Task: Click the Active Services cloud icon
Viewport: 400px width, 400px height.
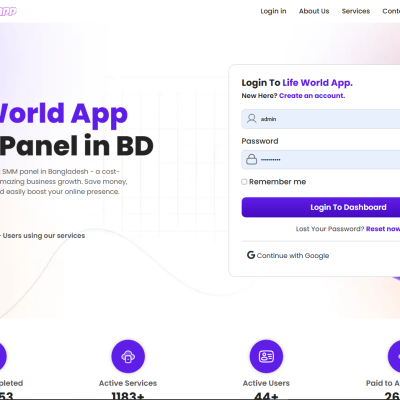Action: tap(128, 356)
